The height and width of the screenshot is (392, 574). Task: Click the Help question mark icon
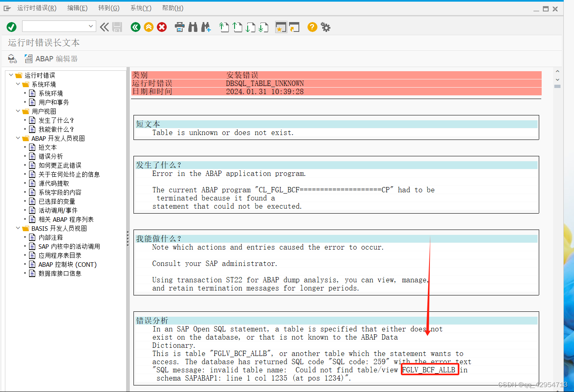point(312,27)
